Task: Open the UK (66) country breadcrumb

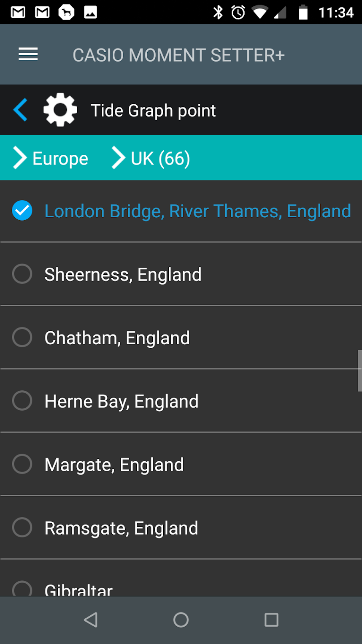Action: [160, 159]
